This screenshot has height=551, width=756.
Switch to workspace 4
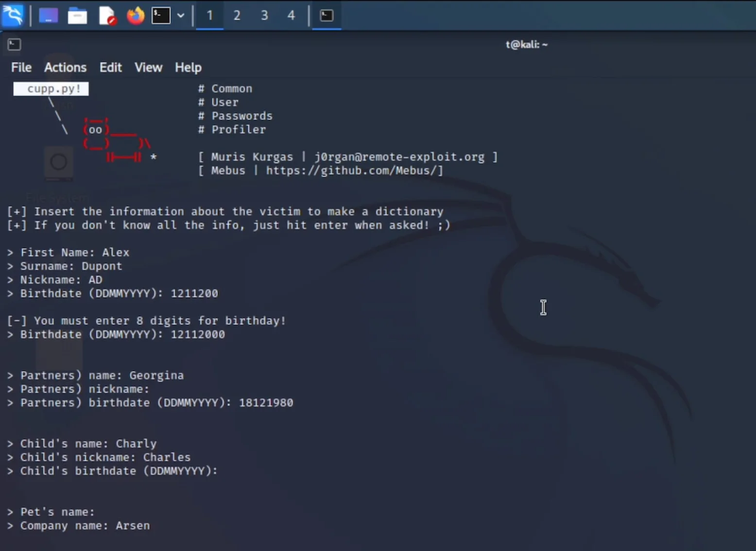click(x=291, y=16)
